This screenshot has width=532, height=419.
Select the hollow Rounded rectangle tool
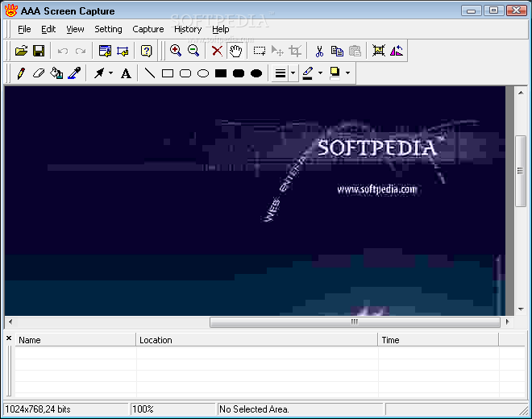point(185,73)
